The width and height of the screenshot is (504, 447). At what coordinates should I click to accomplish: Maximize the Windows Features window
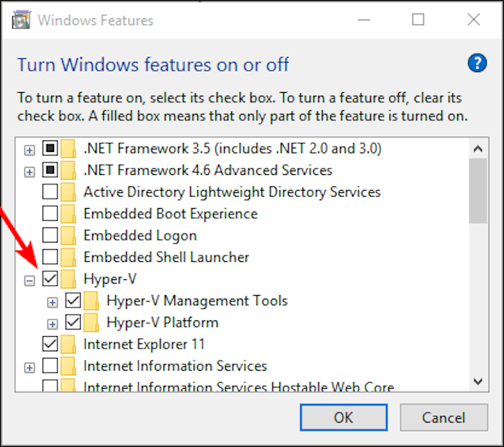(x=418, y=19)
